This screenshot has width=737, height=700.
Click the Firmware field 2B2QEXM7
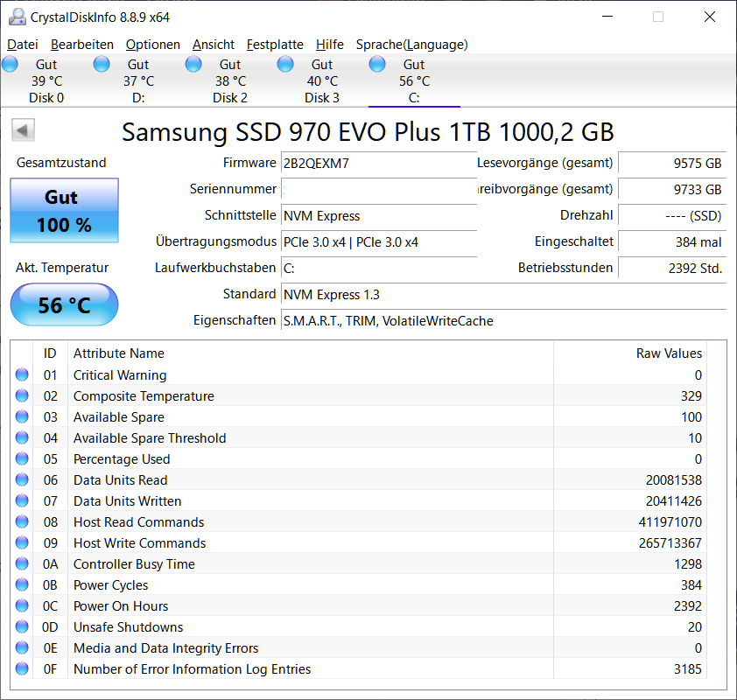[379, 163]
